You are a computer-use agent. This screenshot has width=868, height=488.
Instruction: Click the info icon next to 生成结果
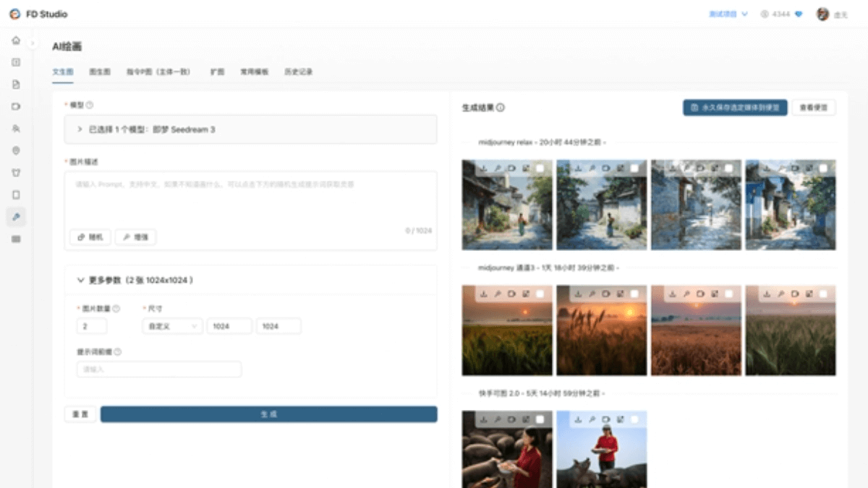tap(501, 108)
